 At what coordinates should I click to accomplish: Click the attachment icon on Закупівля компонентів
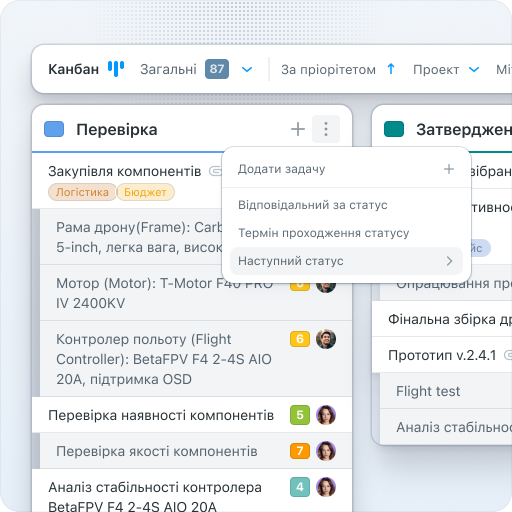tap(215, 171)
